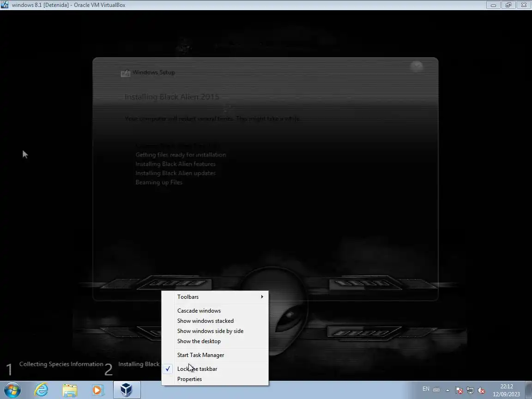Close the Windows Setup dialog
This screenshot has width=532, height=399.
pos(417,66)
